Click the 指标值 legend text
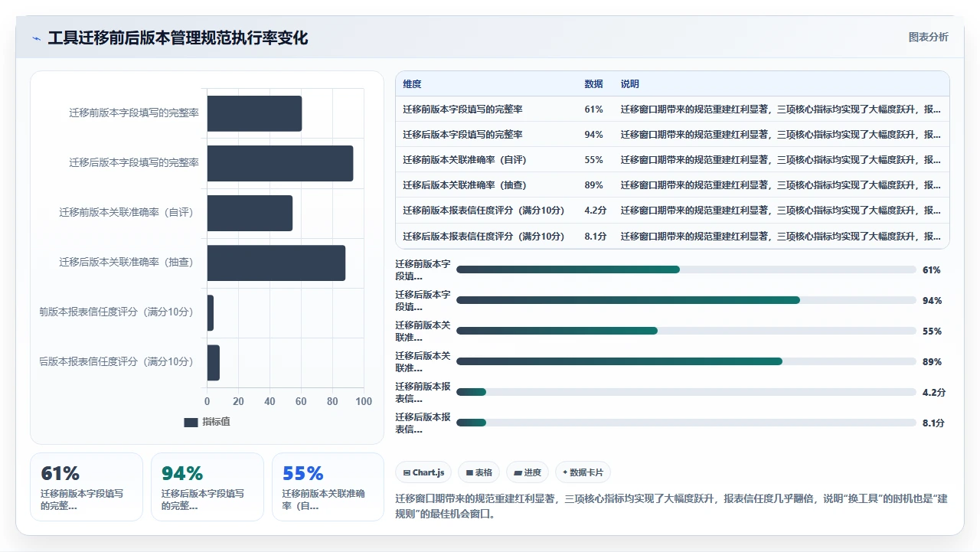980x552 pixels. click(x=216, y=422)
